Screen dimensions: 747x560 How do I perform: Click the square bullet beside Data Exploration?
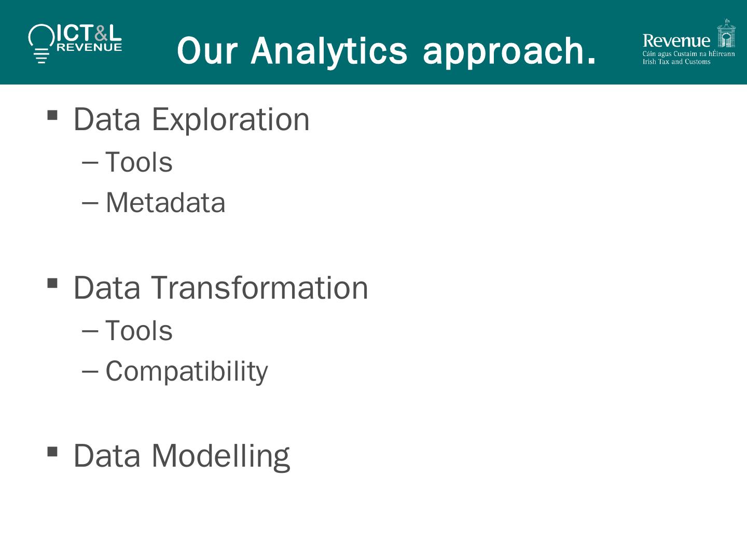pyautogui.click(x=52, y=115)
